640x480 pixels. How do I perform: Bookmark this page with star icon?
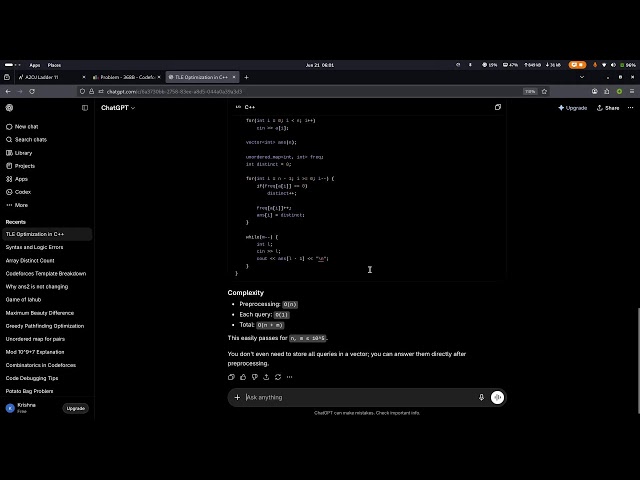[x=544, y=91]
